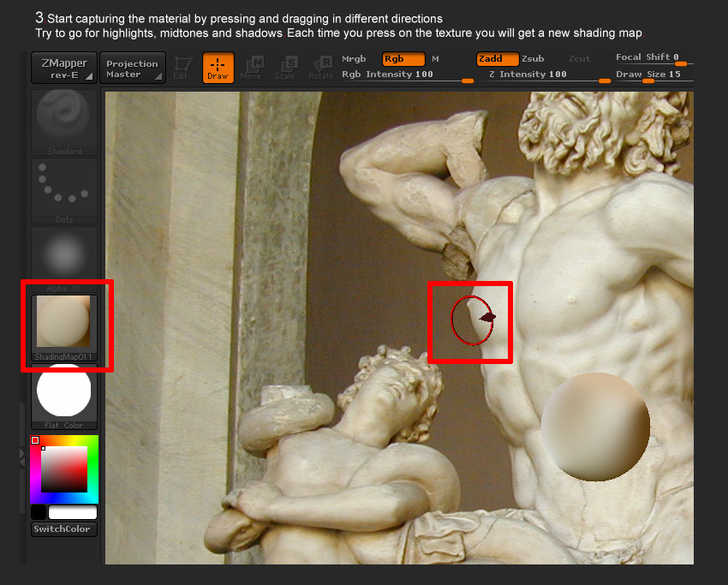Enable the Zcut depth mode
Image resolution: width=728 pixels, height=585 pixels.
click(579, 59)
